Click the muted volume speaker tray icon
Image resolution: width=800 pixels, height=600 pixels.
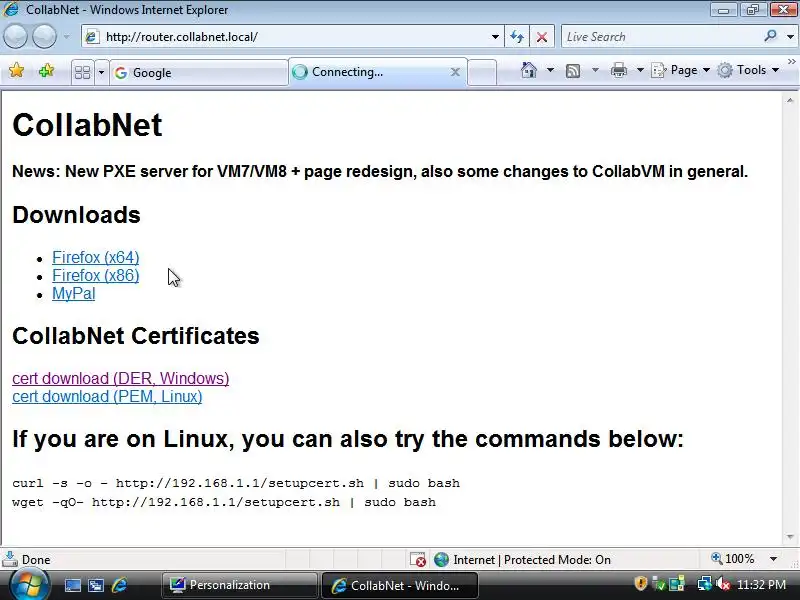(x=722, y=584)
